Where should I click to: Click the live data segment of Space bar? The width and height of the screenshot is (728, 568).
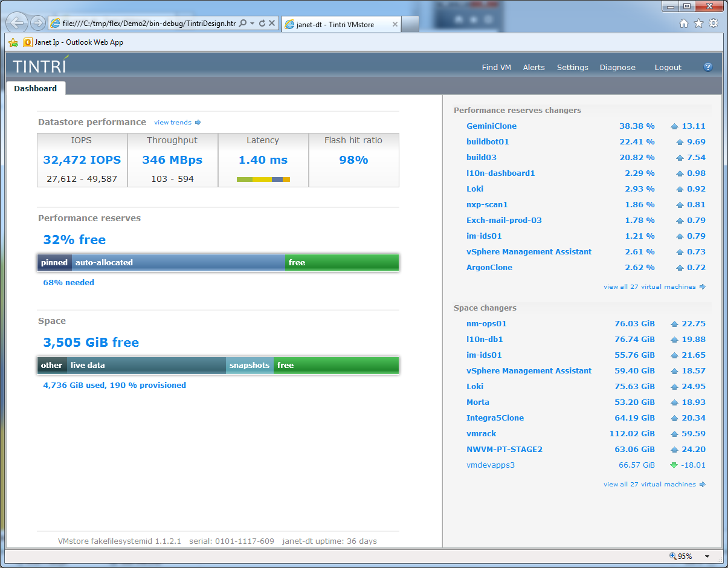pyautogui.click(x=147, y=366)
